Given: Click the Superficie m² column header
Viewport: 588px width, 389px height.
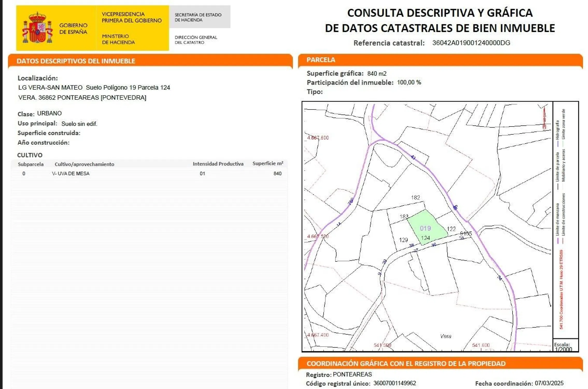Looking at the screenshot, I should pos(267,163).
